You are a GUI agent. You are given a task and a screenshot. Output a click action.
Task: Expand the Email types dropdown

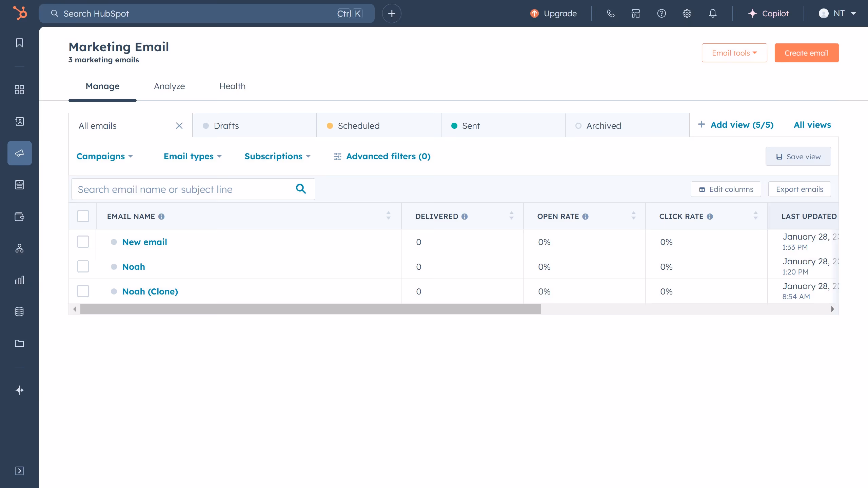click(192, 156)
